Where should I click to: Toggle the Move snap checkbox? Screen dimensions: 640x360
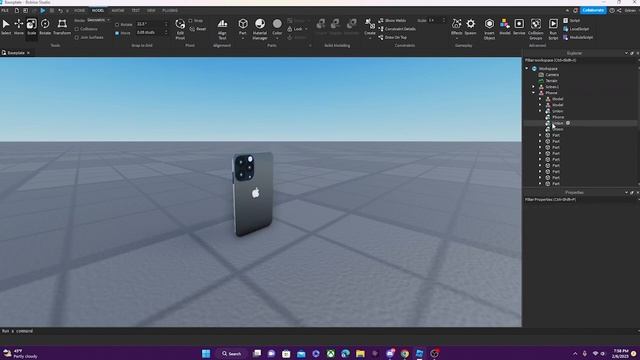pos(117,33)
